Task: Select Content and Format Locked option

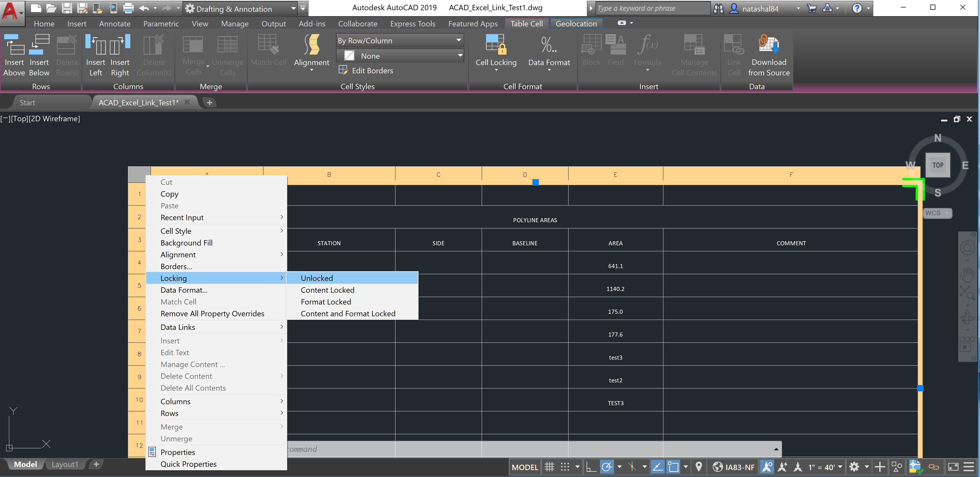Action: point(348,313)
